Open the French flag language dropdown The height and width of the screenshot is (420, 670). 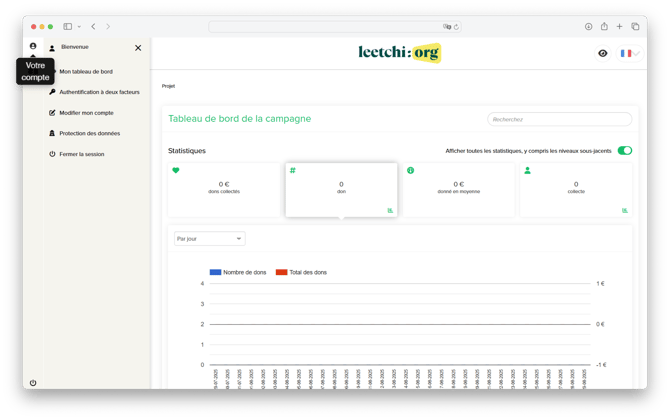pyautogui.click(x=630, y=53)
